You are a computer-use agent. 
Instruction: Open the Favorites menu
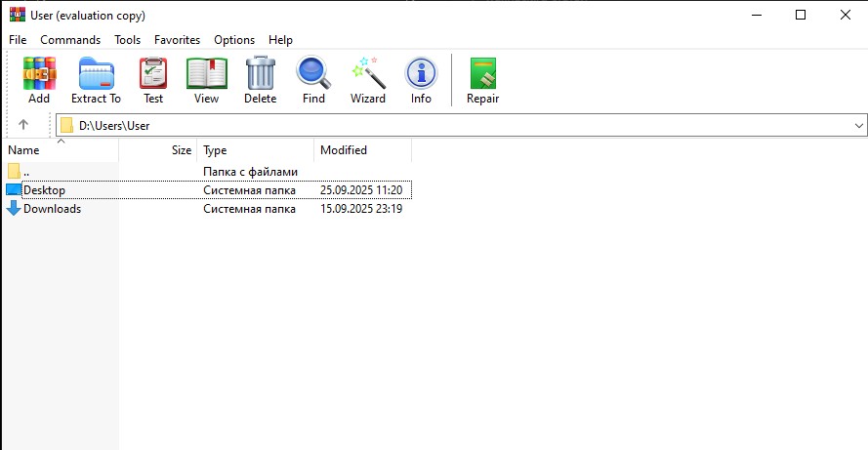[x=177, y=40]
